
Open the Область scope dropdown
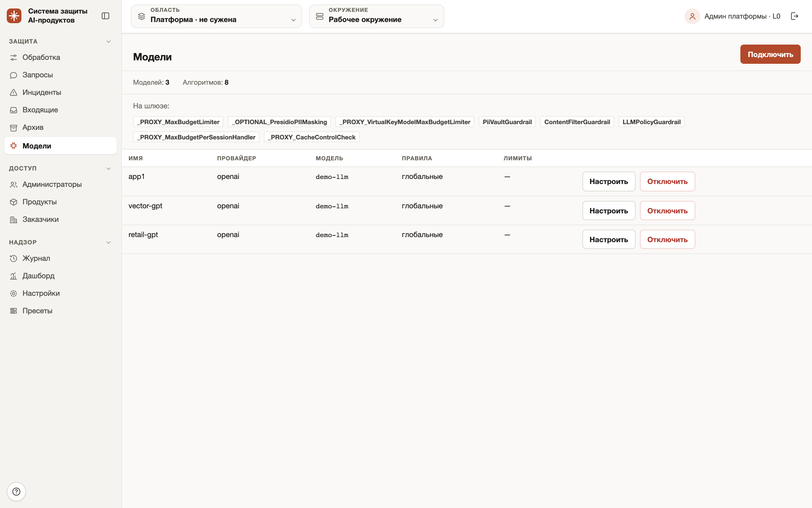tap(217, 16)
